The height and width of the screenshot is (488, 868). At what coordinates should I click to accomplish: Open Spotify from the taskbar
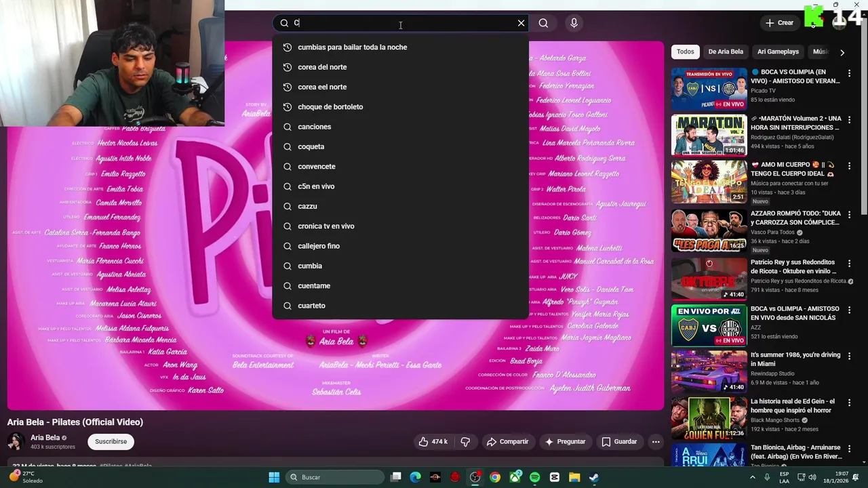pyautogui.click(x=535, y=477)
